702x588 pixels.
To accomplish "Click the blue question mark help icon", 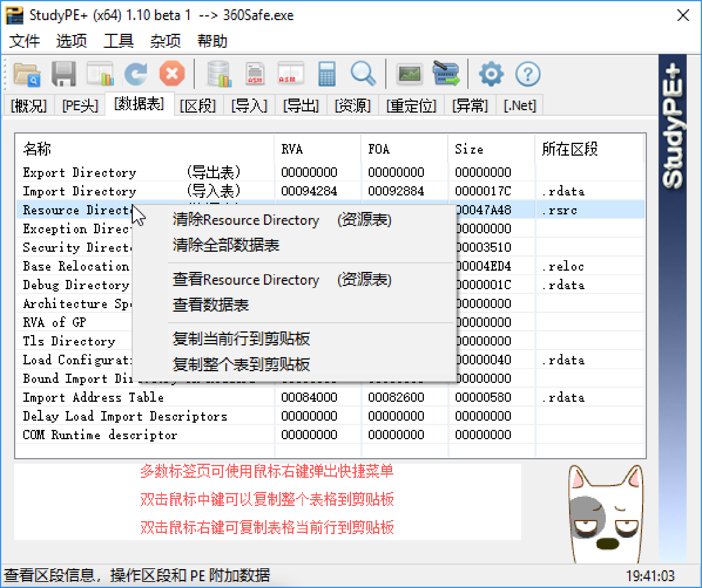I will pyautogui.click(x=528, y=74).
